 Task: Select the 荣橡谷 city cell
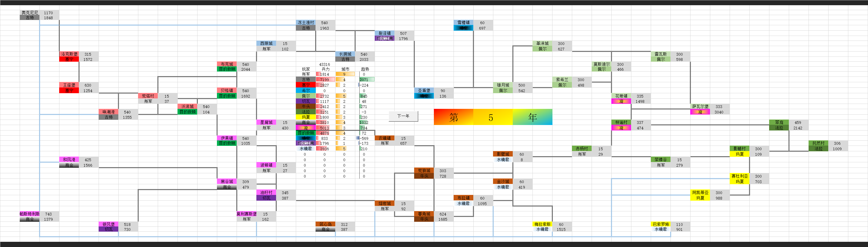pos(660,160)
